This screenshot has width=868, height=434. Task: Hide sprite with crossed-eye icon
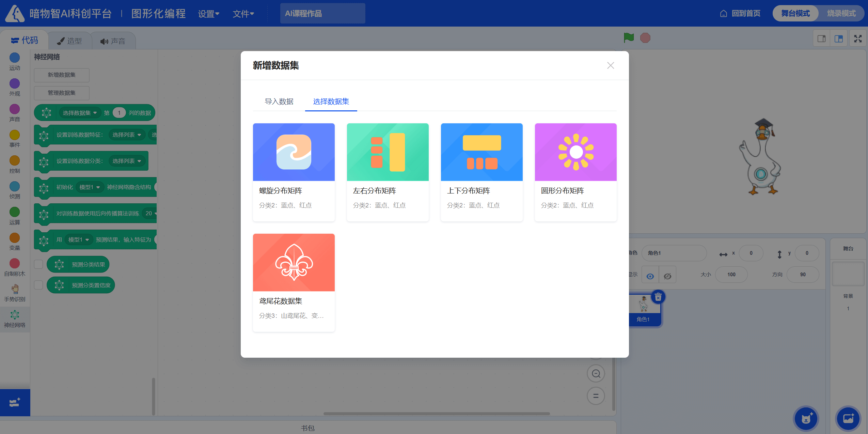667,276
